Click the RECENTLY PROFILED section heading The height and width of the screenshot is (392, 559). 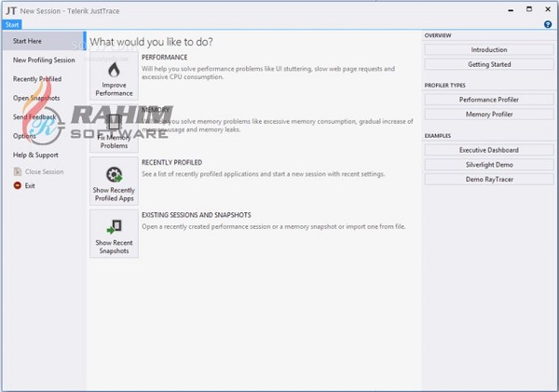pos(171,162)
